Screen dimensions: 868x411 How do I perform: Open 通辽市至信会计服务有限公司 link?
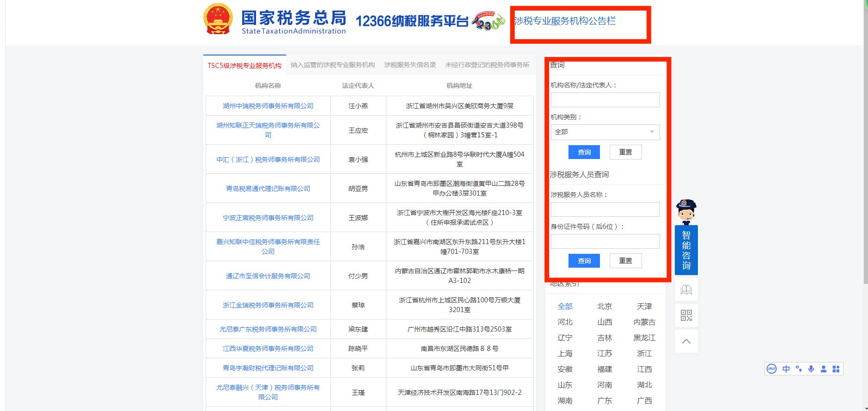click(x=268, y=276)
